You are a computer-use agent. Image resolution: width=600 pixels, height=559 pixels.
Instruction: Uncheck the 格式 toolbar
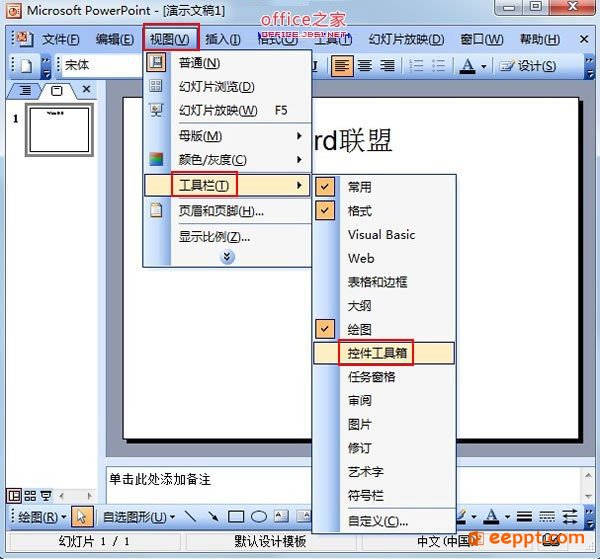(x=384, y=210)
